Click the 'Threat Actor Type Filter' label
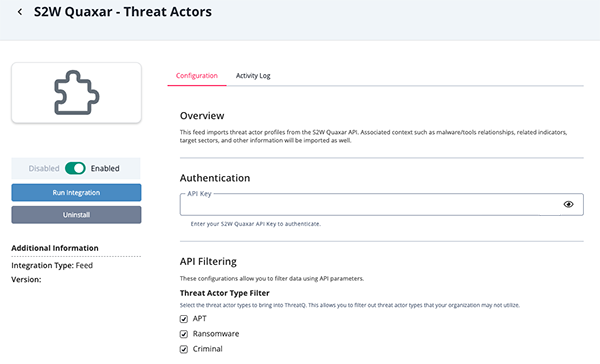This screenshot has width=600, height=364. [225, 293]
